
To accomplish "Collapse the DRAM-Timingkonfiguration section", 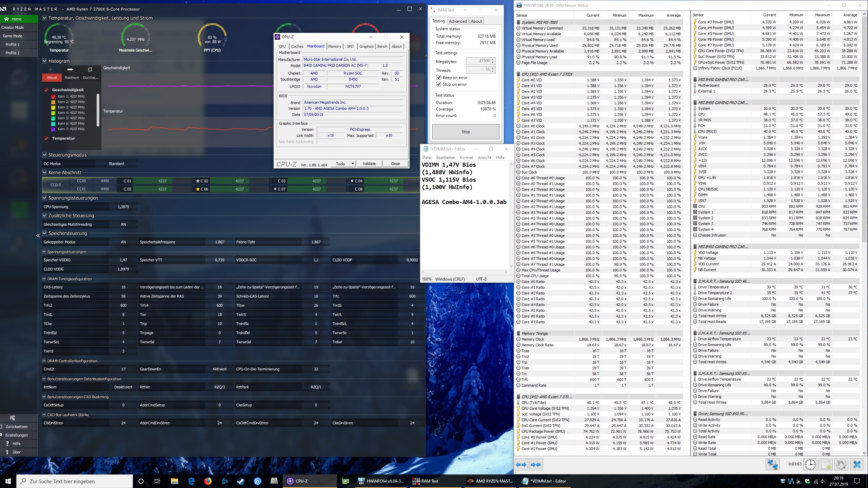I will [x=44, y=279].
